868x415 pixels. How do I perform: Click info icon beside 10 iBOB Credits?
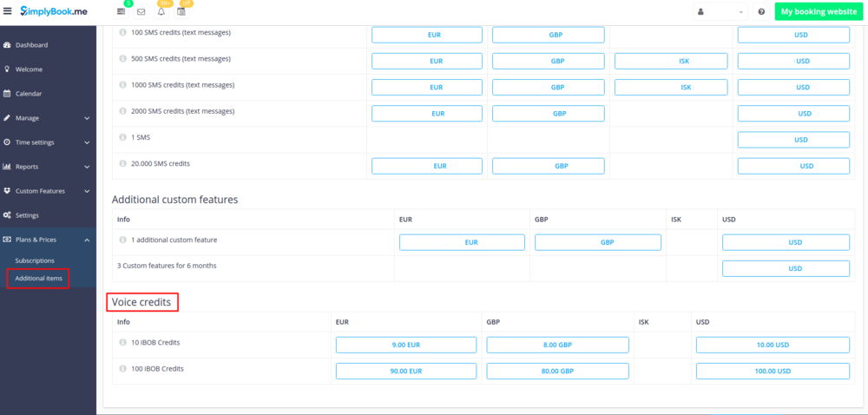[122, 342]
